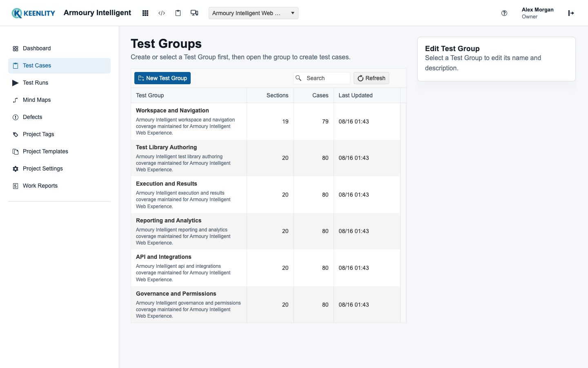Click the Project Settings gear icon
Screen dimensions: 588x368
click(16, 169)
